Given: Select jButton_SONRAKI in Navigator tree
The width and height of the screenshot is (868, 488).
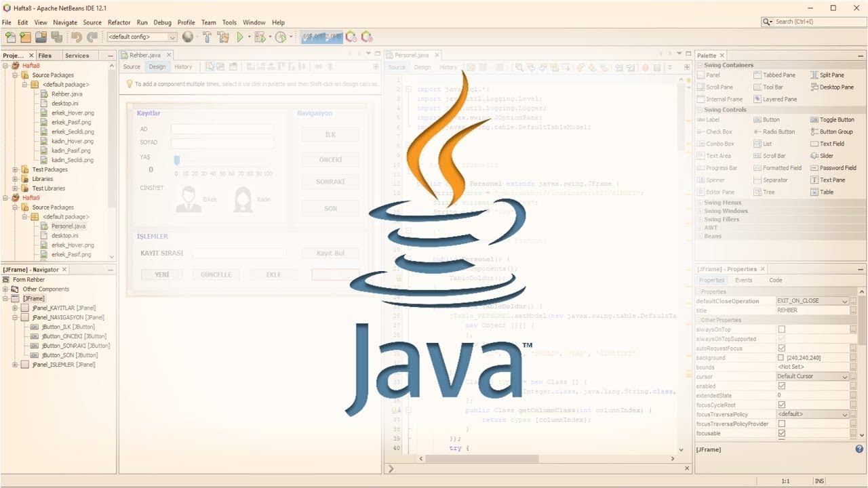Looking at the screenshot, I should pos(75,346).
